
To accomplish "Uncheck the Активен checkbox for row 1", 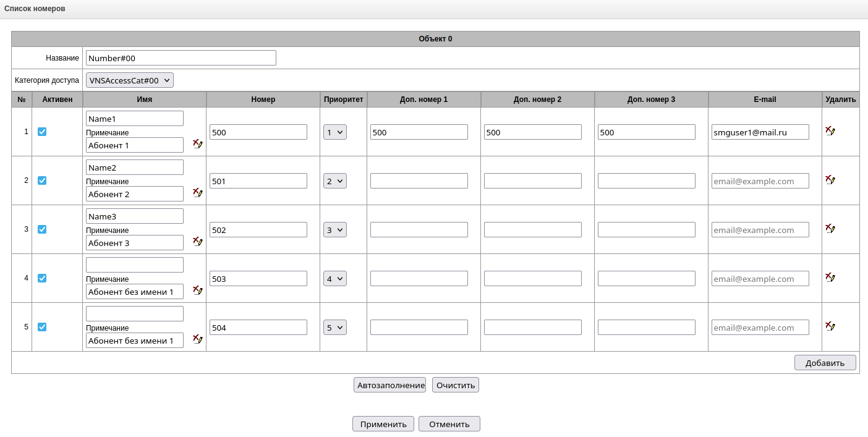I will tap(42, 132).
